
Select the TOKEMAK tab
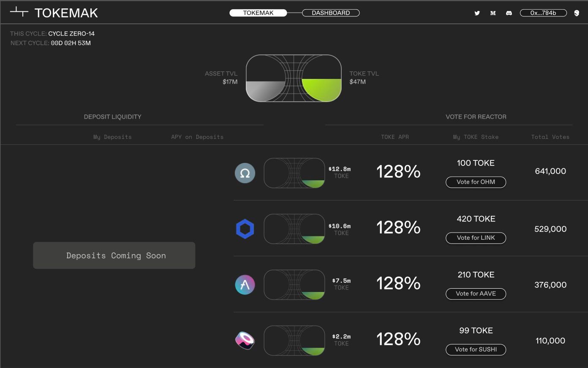click(x=258, y=13)
